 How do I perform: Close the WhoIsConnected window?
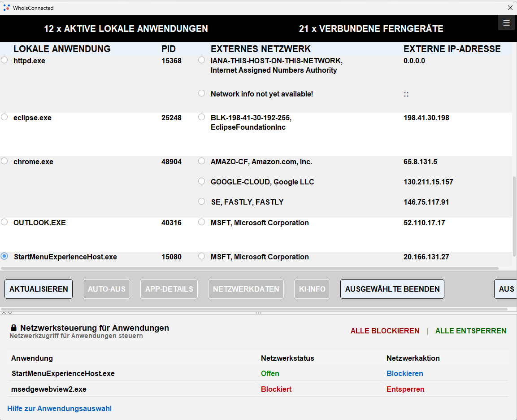(510, 8)
